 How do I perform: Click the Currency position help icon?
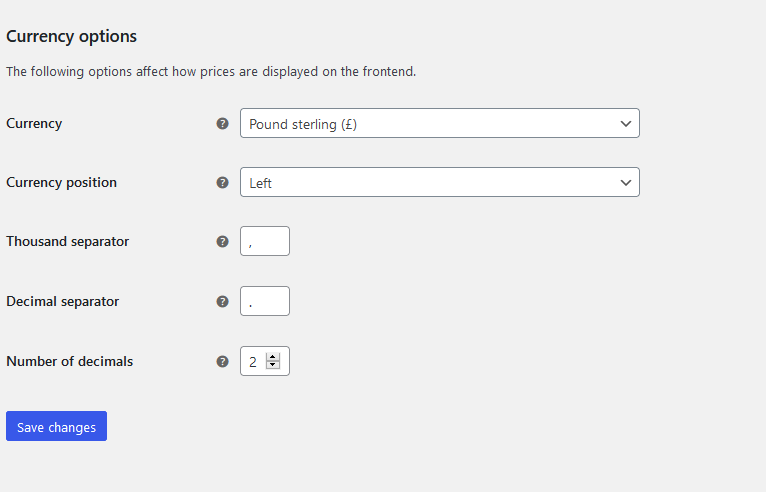pyautogui.click(x=223, y=183)
